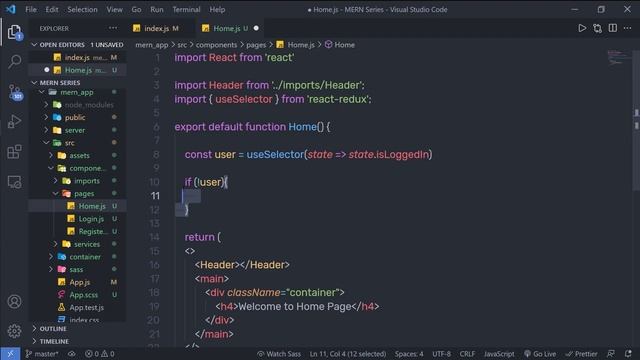Start Go Live server
The width and height of the screenshot is (640, 360).
point(540,354)
